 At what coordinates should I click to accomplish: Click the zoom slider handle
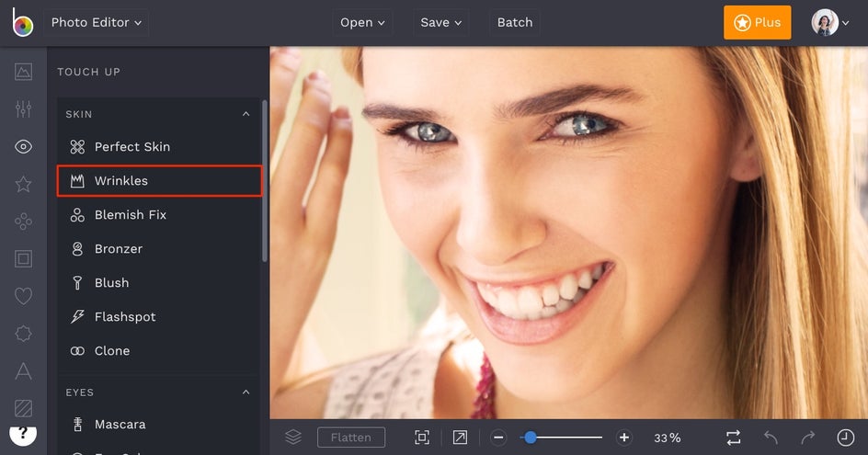tap(531, 438)
